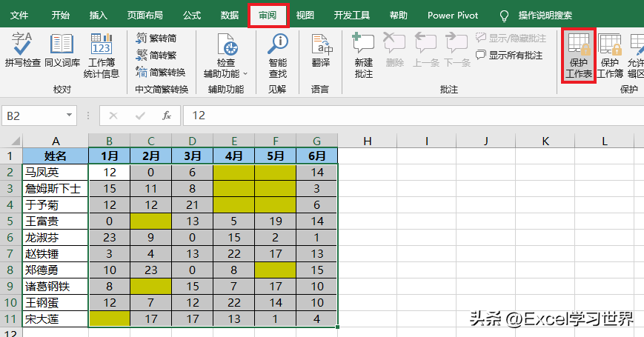644x337 pixels.
Task: Select the cell 赵铁锤
Action: point(56,253)
